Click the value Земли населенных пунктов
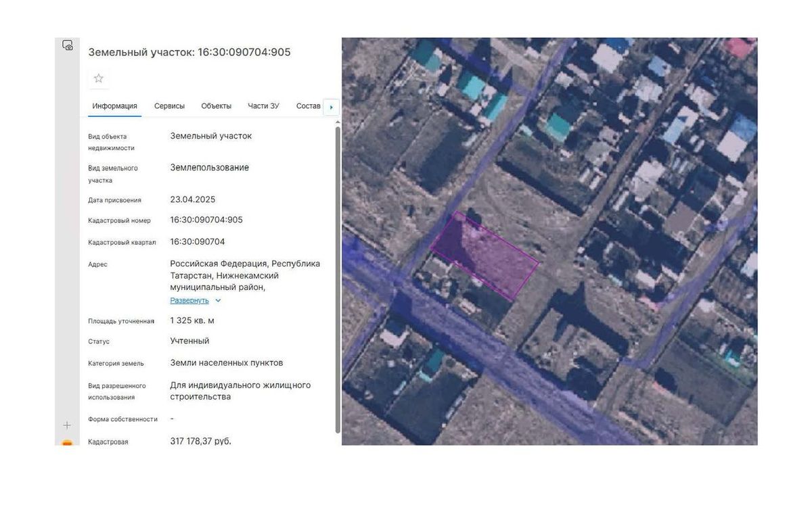 [x=227, y=362]
